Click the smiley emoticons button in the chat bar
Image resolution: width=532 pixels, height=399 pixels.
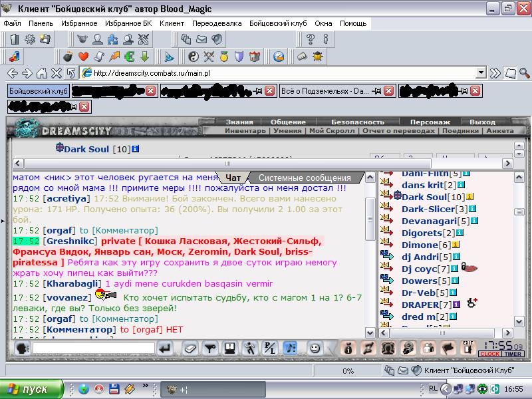click(x=315, y=348)
